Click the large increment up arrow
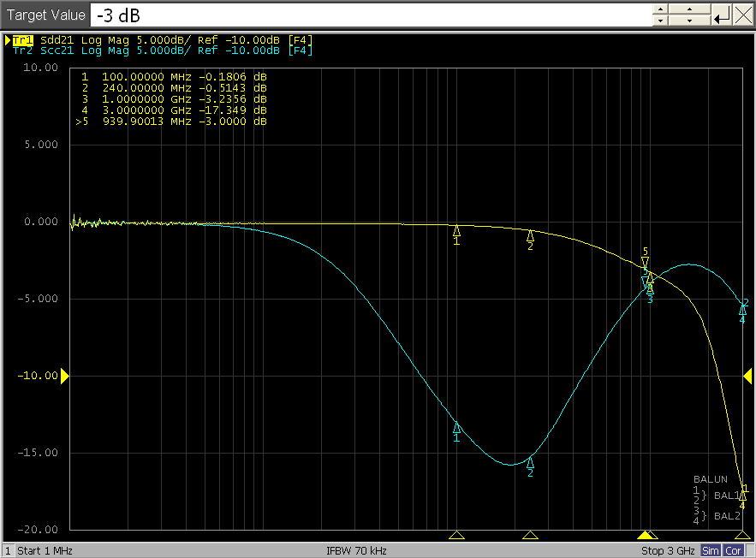Screen dimensions: 756x558 coord(688,9)
